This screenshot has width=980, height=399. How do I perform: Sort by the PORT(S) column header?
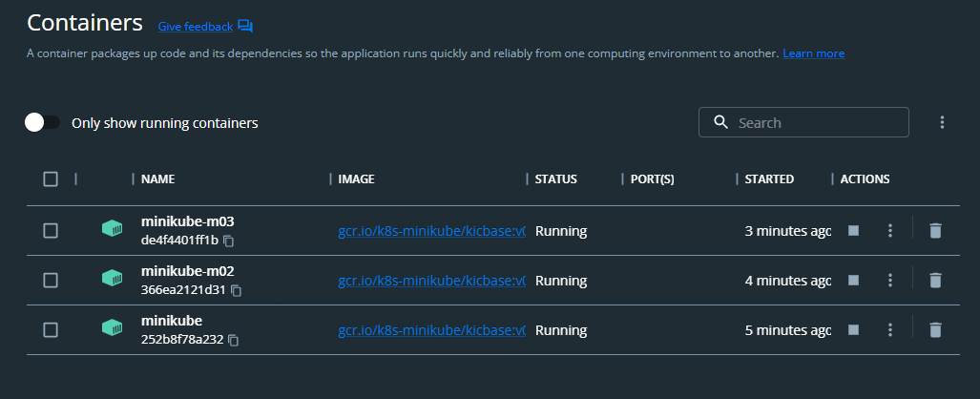coord(653,179)
